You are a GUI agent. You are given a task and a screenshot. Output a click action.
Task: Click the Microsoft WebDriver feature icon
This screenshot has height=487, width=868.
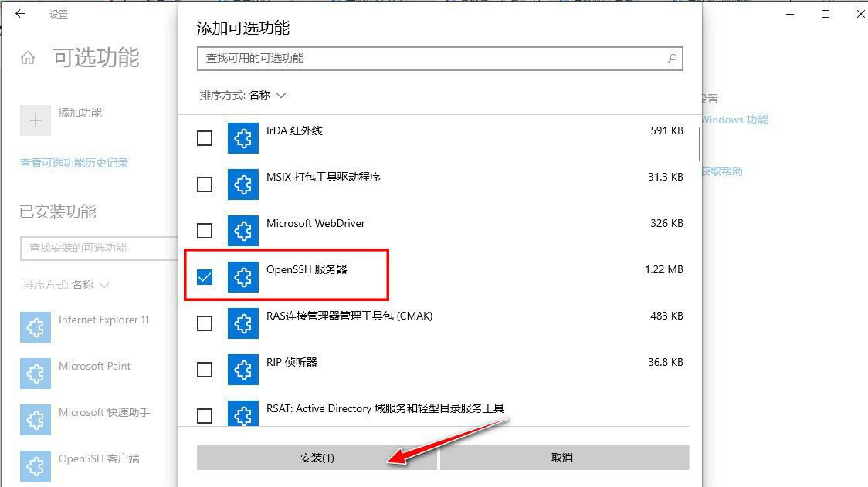(x=243, y=230)
